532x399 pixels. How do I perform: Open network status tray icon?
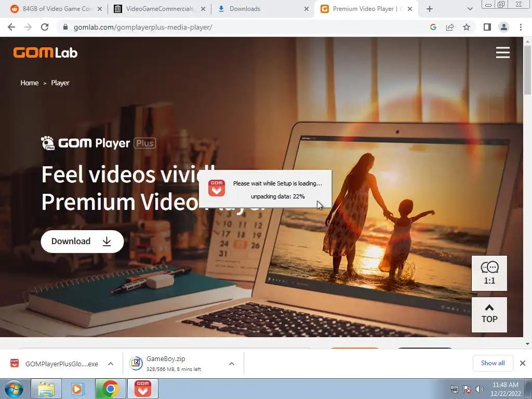point(454,389)
